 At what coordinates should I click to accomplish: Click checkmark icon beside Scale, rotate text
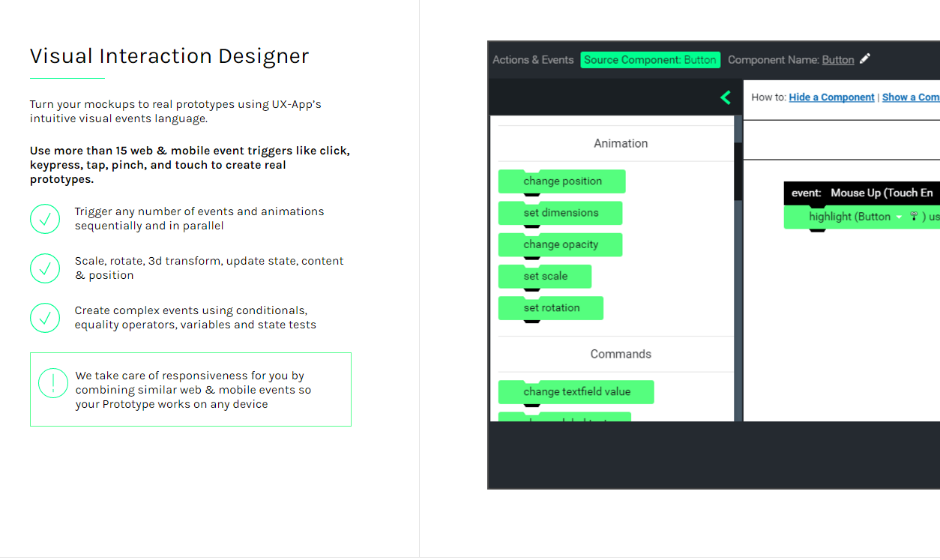point(45,268)
